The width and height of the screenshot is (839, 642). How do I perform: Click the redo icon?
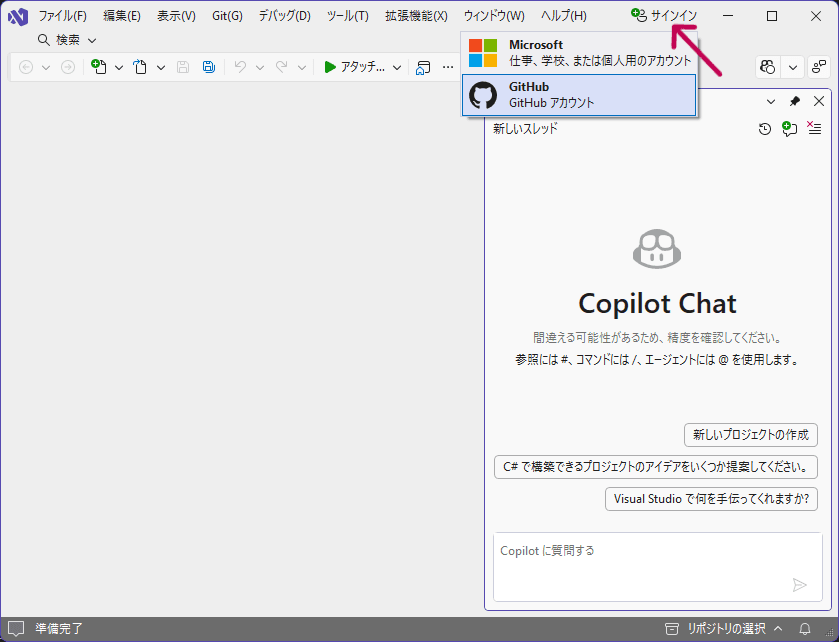click(282, 67)
